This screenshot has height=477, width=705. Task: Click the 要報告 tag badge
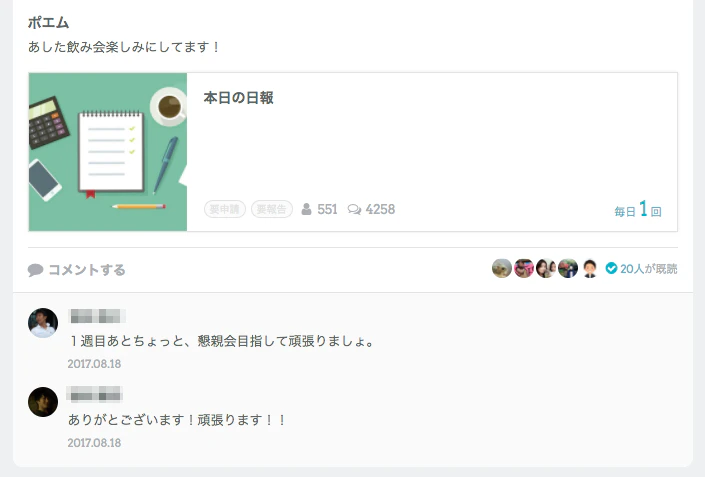click(272, 209)
